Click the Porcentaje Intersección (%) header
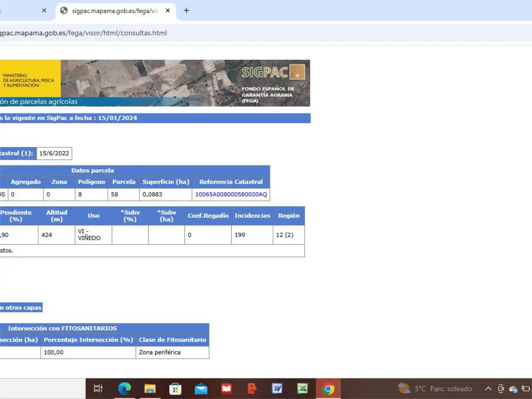 tap(88, 340)
